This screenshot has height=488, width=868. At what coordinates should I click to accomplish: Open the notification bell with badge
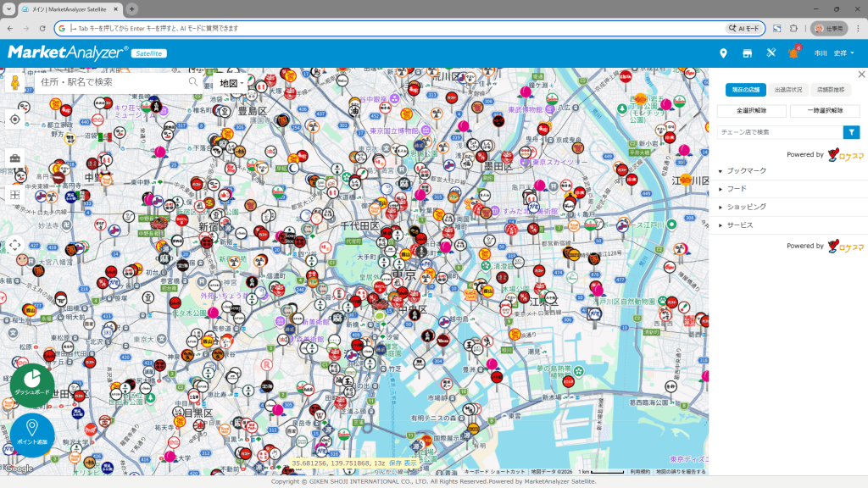[793, 53]
